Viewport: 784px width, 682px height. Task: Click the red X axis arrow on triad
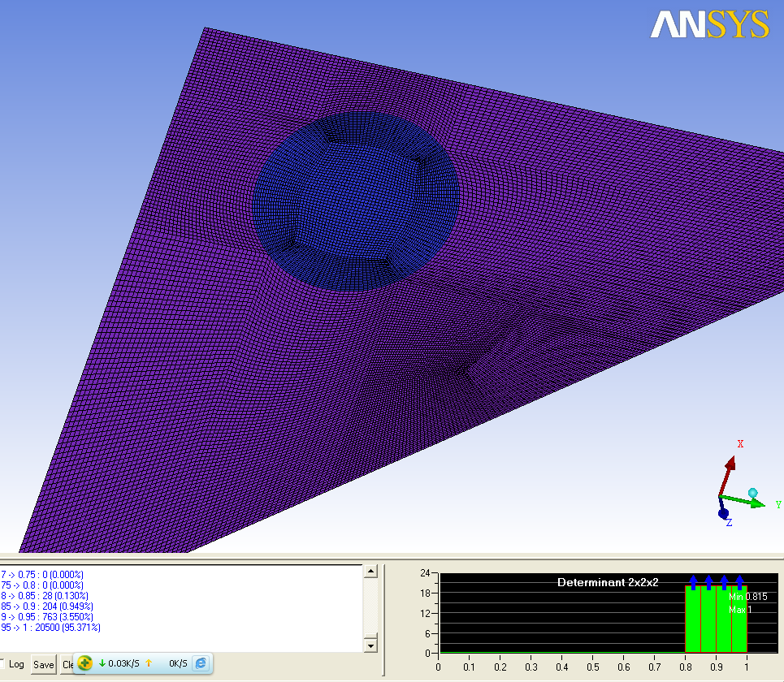pyautogui.click(x=729, y=466)
